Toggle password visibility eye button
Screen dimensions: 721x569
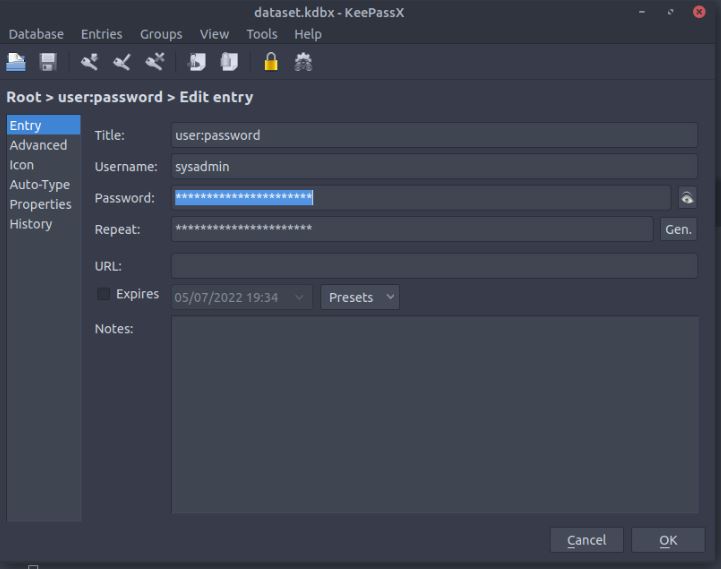point(687,198)
